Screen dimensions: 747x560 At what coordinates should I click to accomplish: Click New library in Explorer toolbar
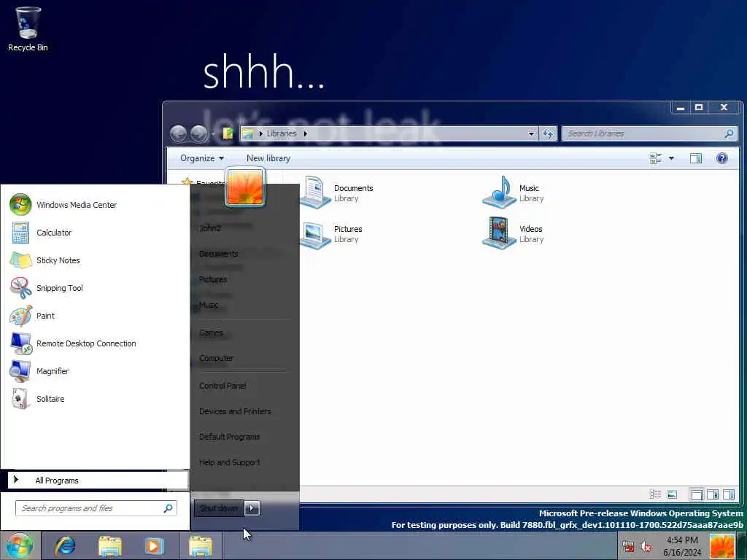click(268, 158)
